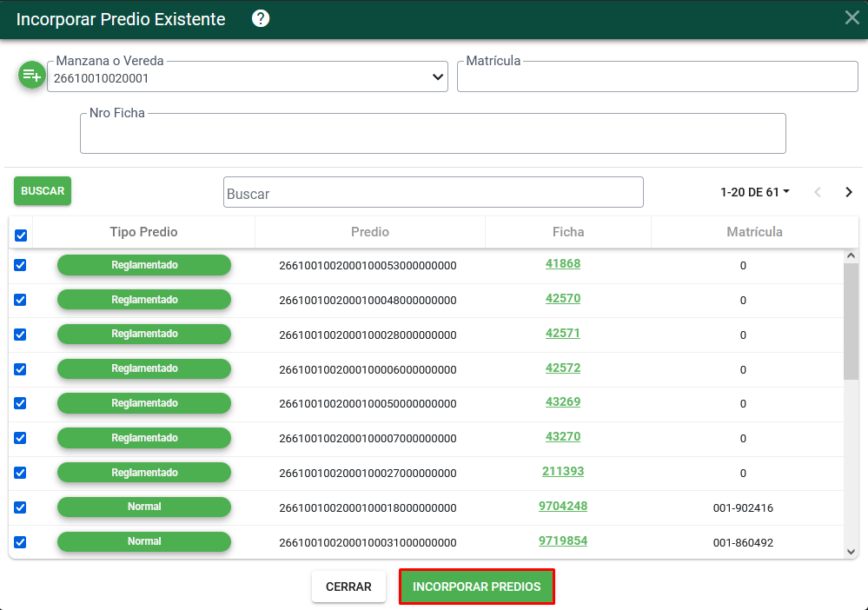
Task: Click the INCORPORAR PREDIOS button
Action: tap(477, 587)
